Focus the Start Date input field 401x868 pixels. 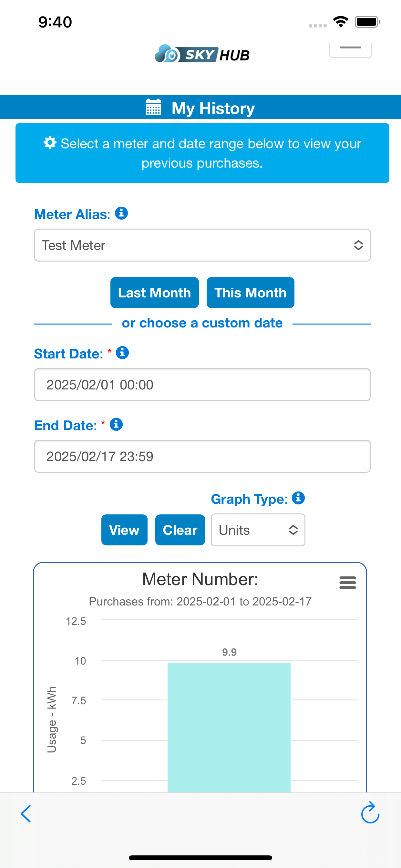202,385
